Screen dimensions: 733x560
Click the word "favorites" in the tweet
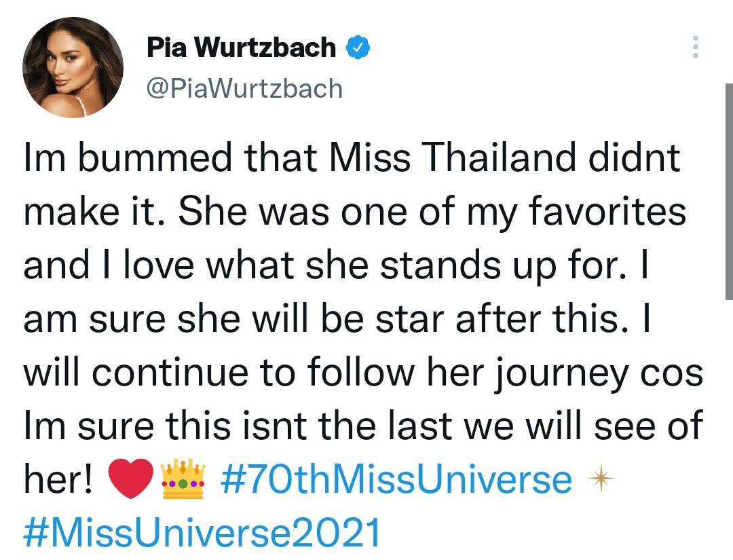point(603,212)
